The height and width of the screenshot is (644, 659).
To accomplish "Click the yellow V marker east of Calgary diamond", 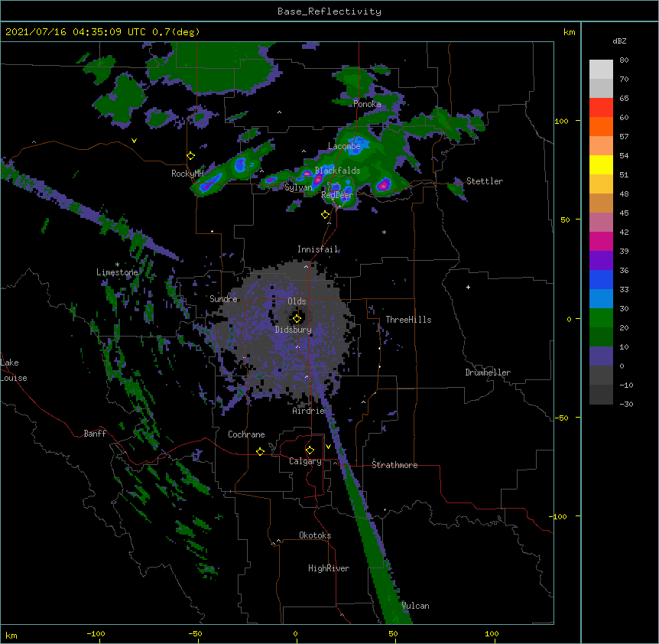I will coord(328,447).
